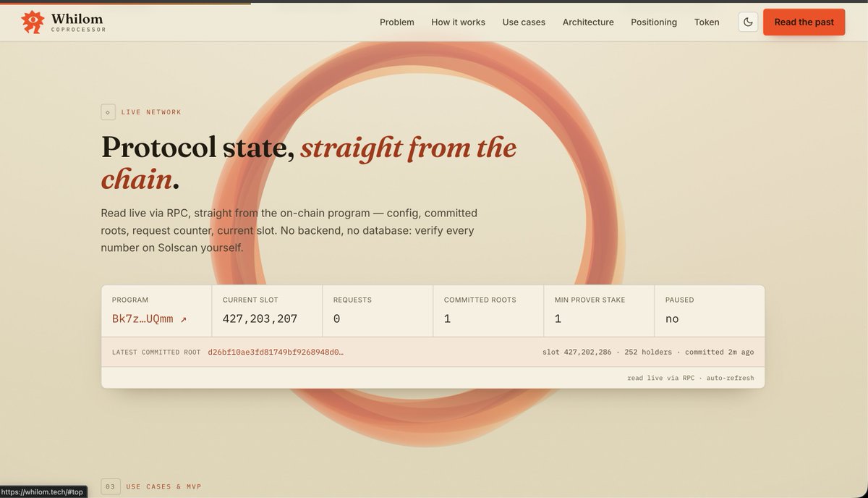
Task: Click the Paused value no
Action: click(x=672, y=318)
